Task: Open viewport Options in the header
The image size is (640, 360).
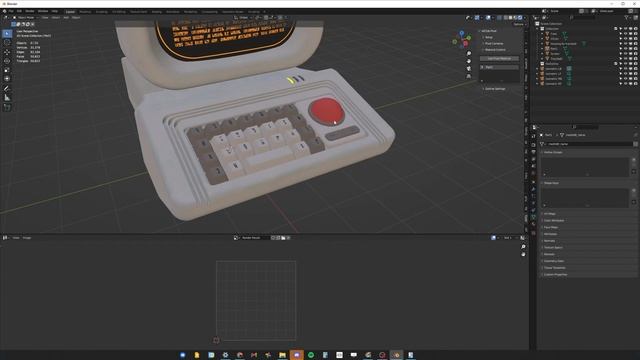Action: (x=519, y=24)
